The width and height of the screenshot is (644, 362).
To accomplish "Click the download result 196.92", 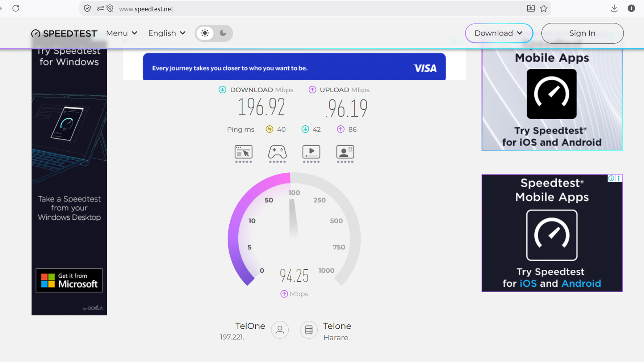I will pos(261,107).
